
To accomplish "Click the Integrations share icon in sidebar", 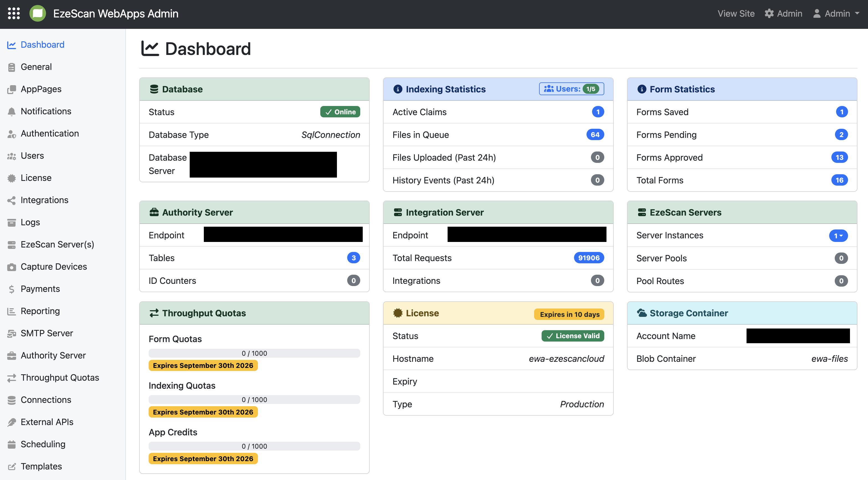I will click(x=11, y=200).
